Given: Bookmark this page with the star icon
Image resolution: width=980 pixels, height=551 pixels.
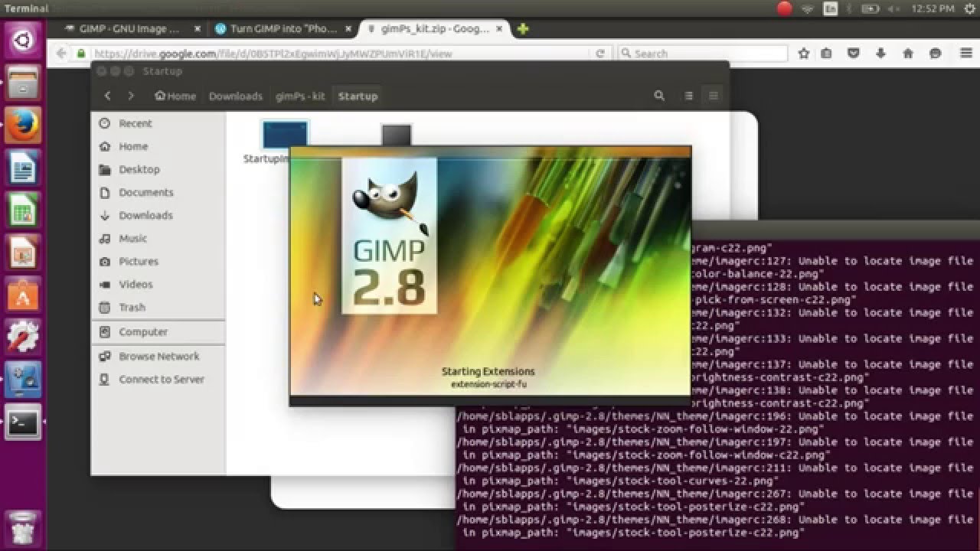Looking at the screenshot, I should point(804,54).
